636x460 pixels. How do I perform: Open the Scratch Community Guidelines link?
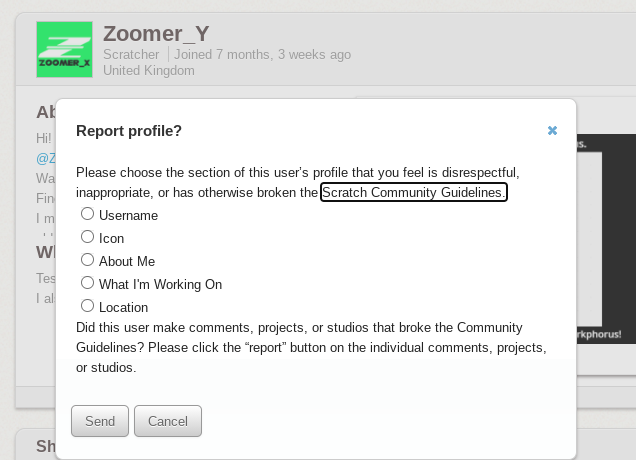pyautogui.click(x=414, y=192)
